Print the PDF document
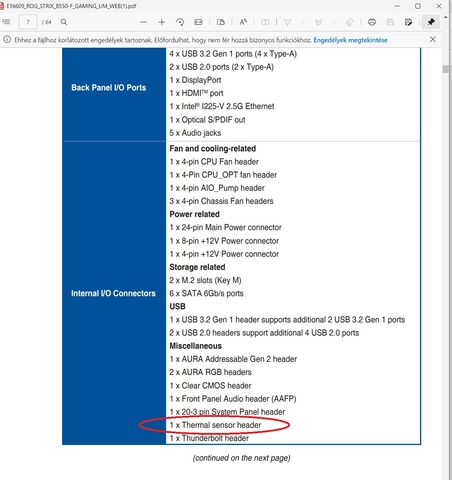The height and width of the screenshot is (480, 452). (372, 22)
